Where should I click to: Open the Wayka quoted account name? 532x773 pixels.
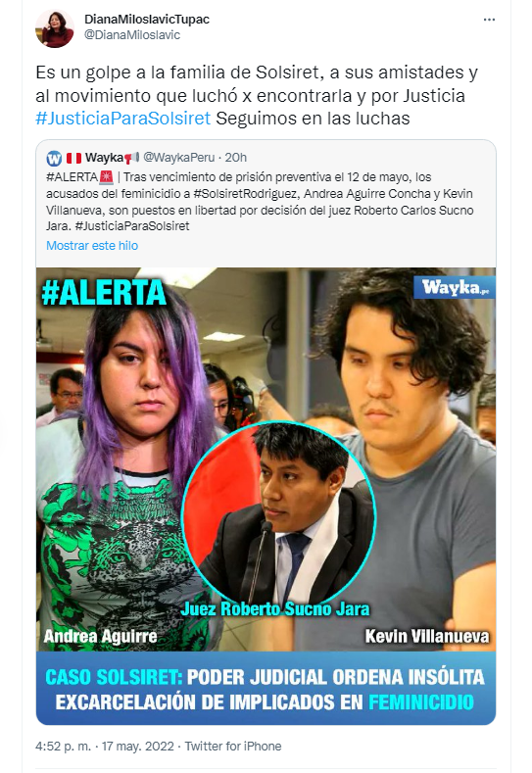tap(104, 158)
